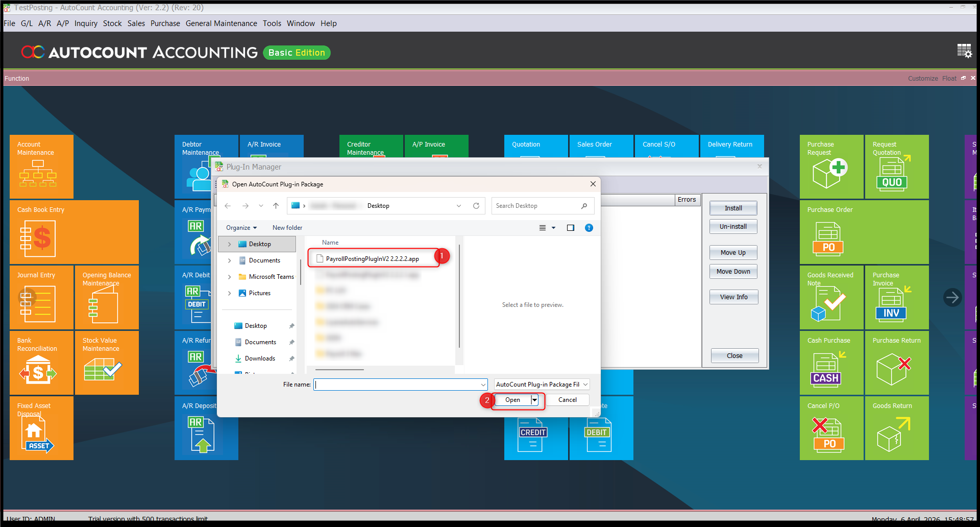Open the Journal Entry tile
Viewport: 980px width, 527px height.
[x=41, y=297]
